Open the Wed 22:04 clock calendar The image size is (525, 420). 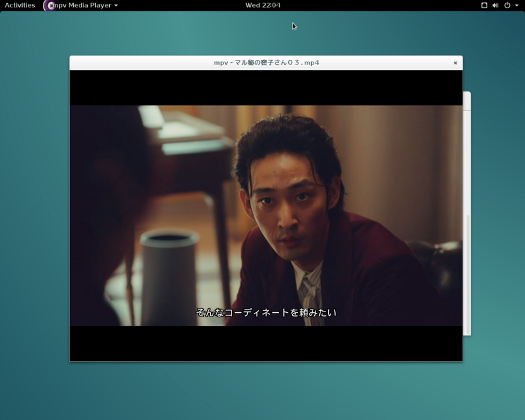tap(263, 5)
